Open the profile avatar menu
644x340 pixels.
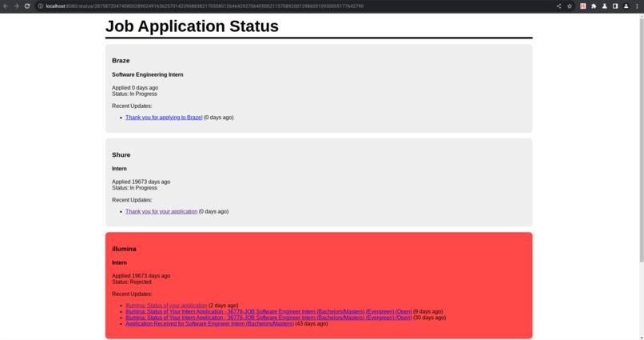point(626,6)
